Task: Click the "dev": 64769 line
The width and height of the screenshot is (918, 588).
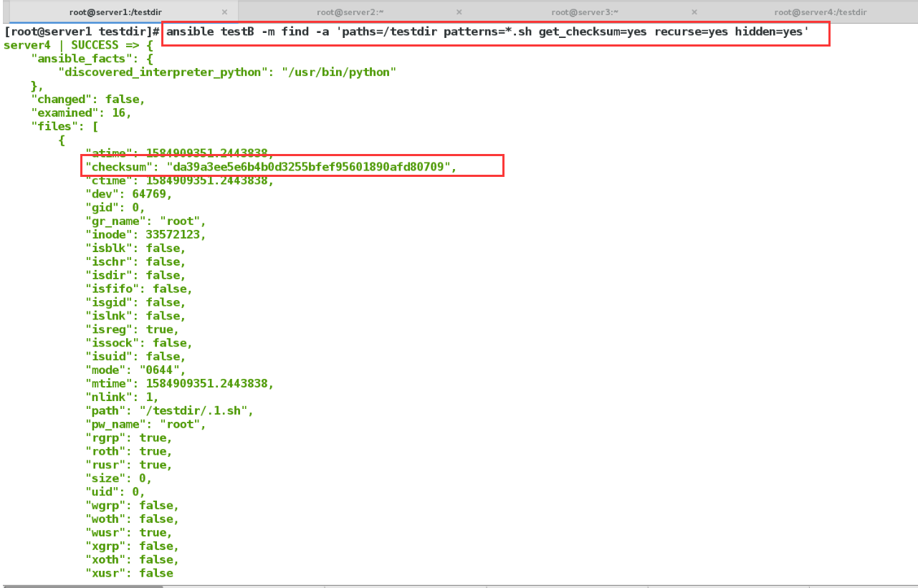Action: point(128,194)
